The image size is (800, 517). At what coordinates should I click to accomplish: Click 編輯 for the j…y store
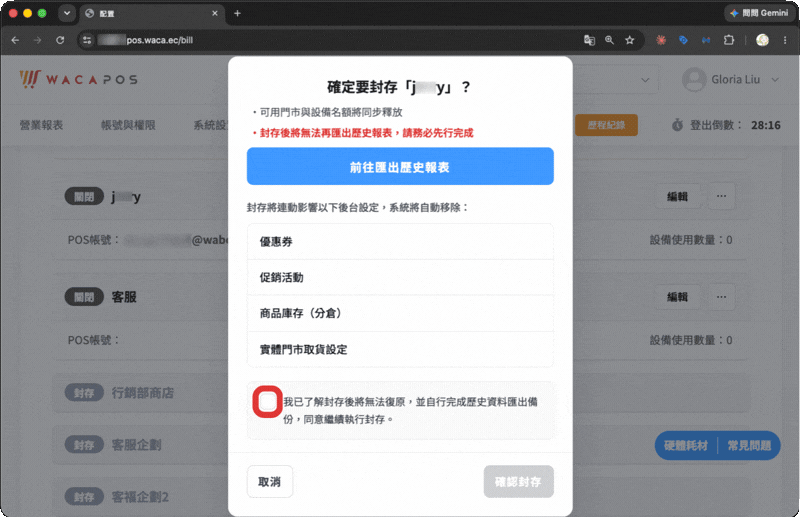pos(678,196)
